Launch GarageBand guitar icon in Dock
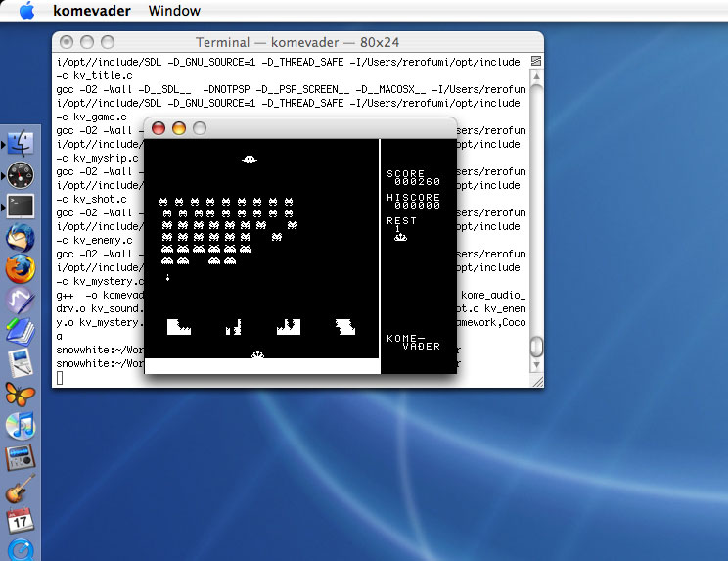The width and height of the screenshot is (728, 561). point(21,489)
